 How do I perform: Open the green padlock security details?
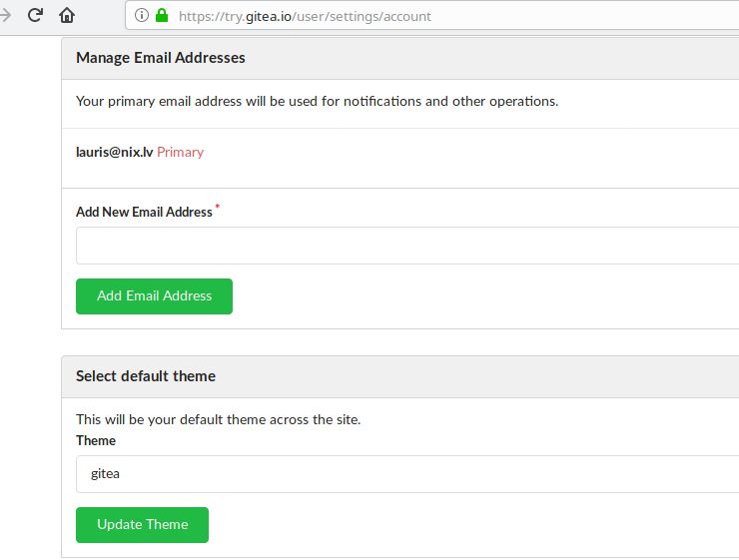pos(162,16)
